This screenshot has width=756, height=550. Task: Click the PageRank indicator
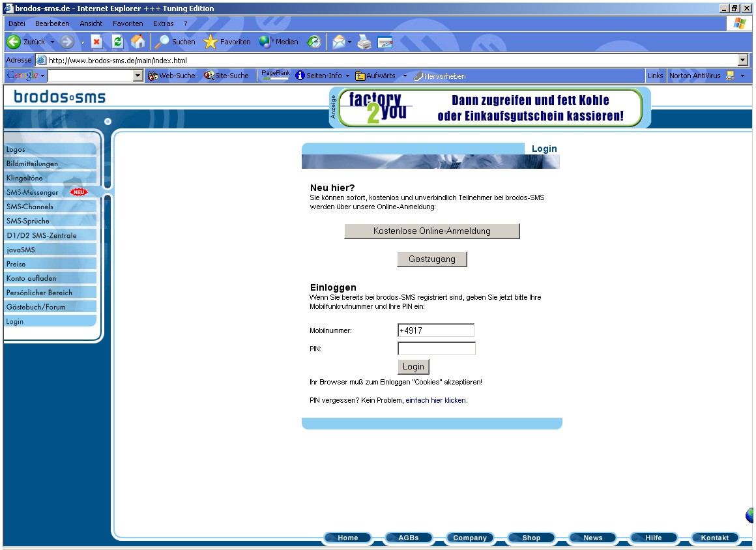coord(276,75)
